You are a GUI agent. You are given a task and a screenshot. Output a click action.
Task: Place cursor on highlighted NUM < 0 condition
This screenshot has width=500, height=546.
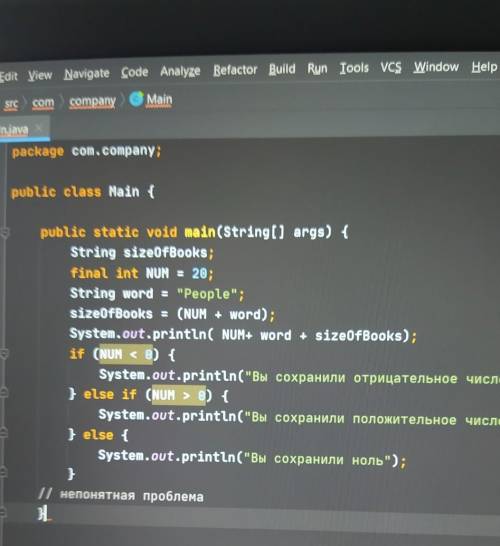point(126,355)
